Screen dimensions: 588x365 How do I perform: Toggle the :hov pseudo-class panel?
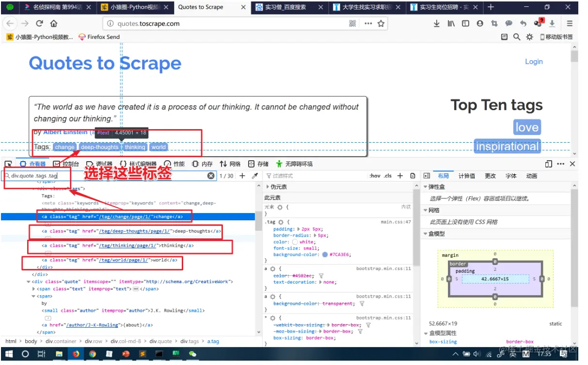pyautogui.click(x=375, y=176)
